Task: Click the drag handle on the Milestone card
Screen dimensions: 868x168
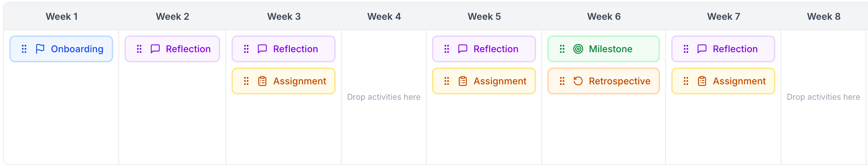Action: 562,49
